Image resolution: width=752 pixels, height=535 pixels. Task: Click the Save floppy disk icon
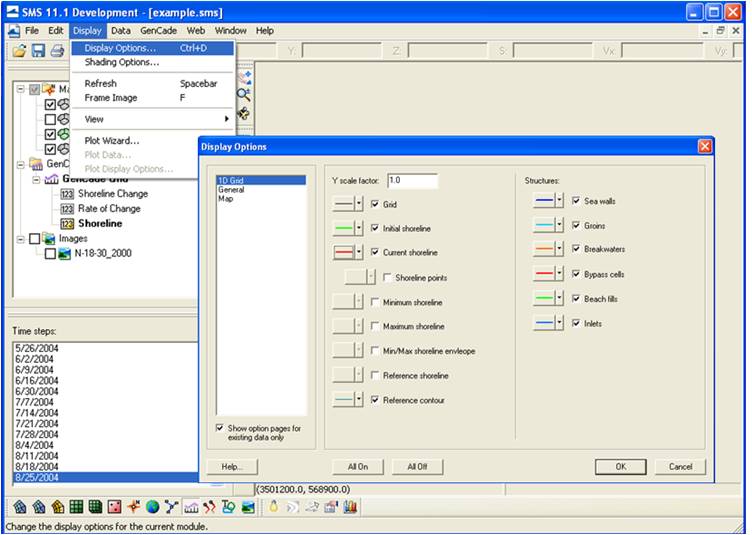pos(38,50)
